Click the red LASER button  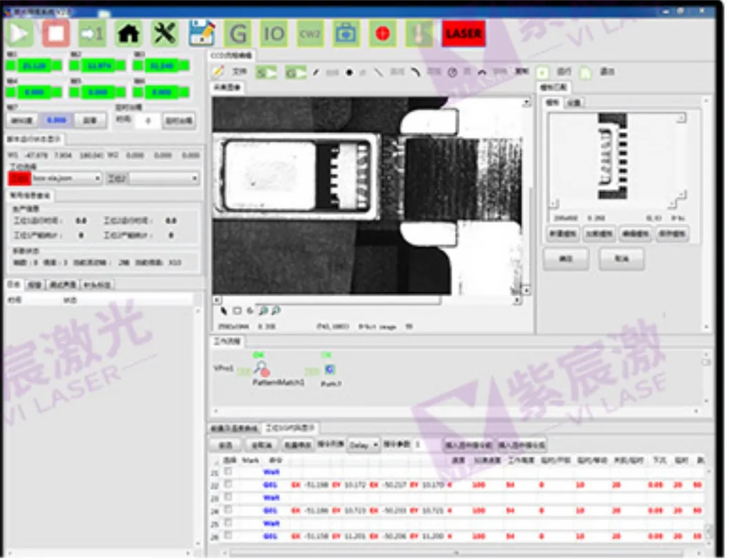[x=463, y=34]
